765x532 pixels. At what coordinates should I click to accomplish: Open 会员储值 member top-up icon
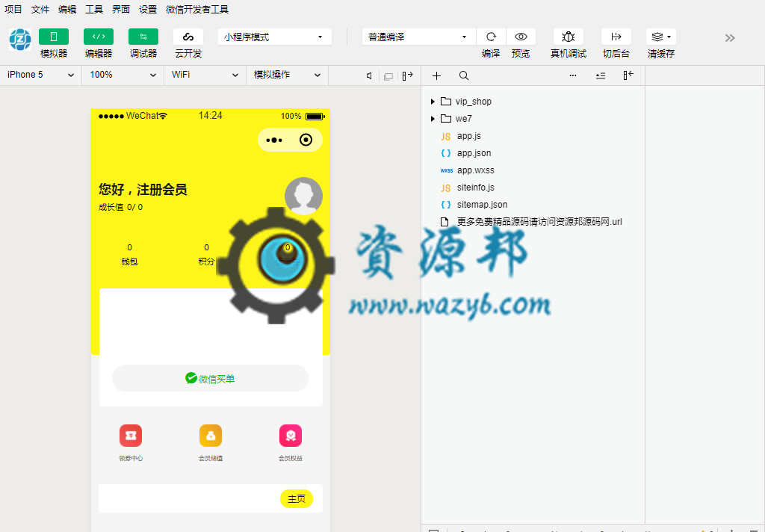click(211, 436)
